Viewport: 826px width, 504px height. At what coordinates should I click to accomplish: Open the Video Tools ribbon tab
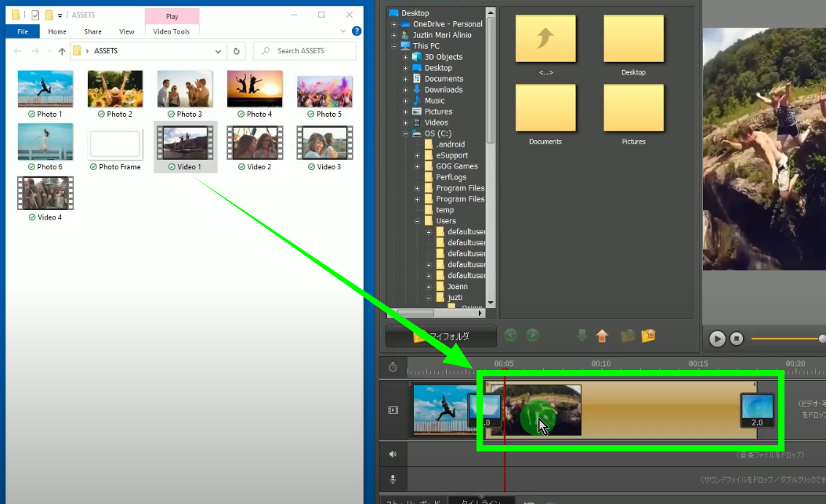tap(172, 31)
